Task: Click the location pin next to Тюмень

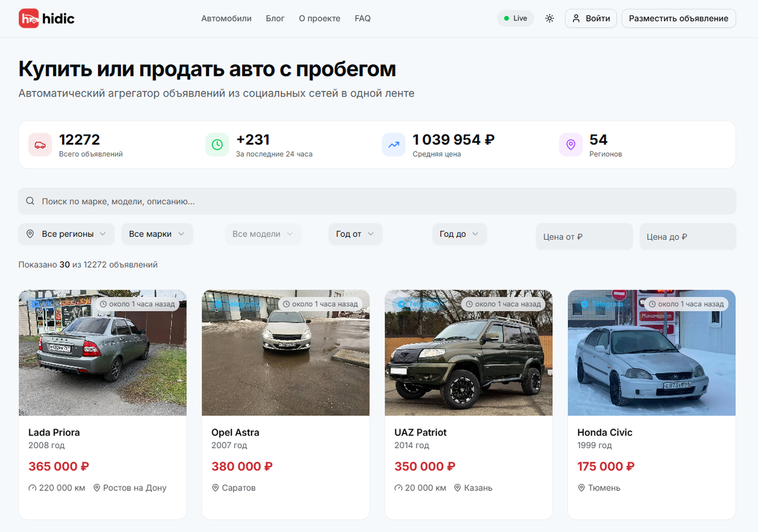Action: (x=582, y=488)
